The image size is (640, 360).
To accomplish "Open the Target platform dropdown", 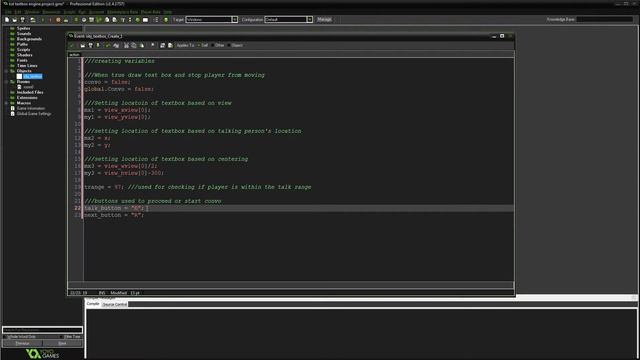I will pos(235,20).
